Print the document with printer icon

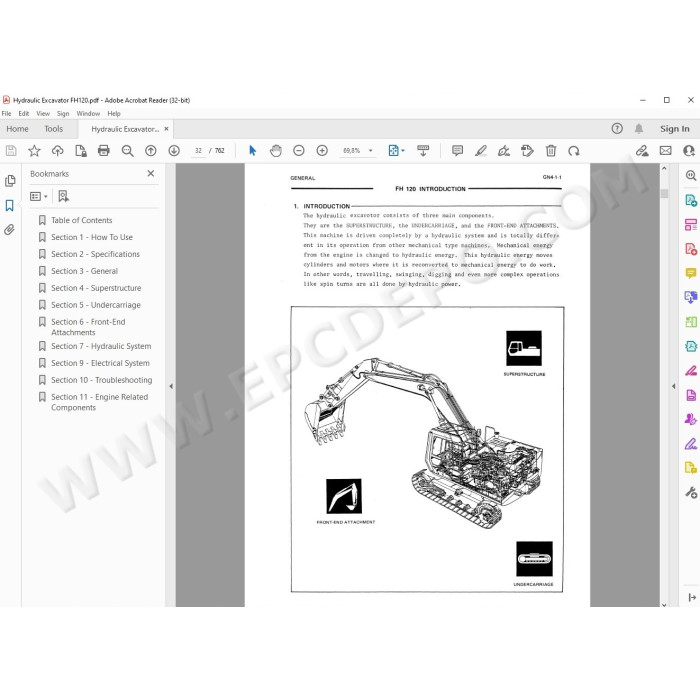point(104,151)
